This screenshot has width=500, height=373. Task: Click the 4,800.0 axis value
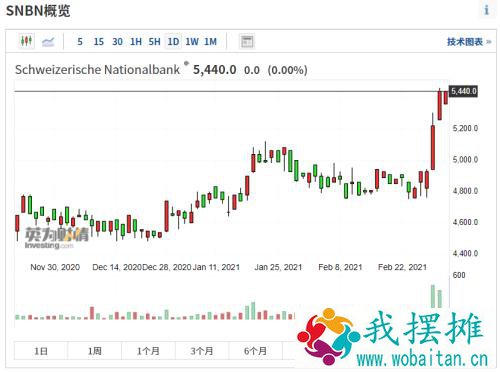tap(465, 191)
